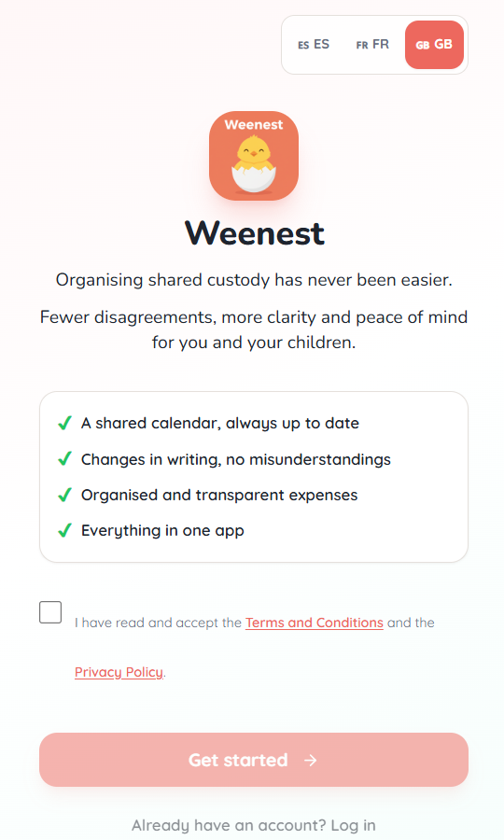This screenshot has height=840, width=504.
Task: Select the GB language option
Action: (x=434, y=45)
